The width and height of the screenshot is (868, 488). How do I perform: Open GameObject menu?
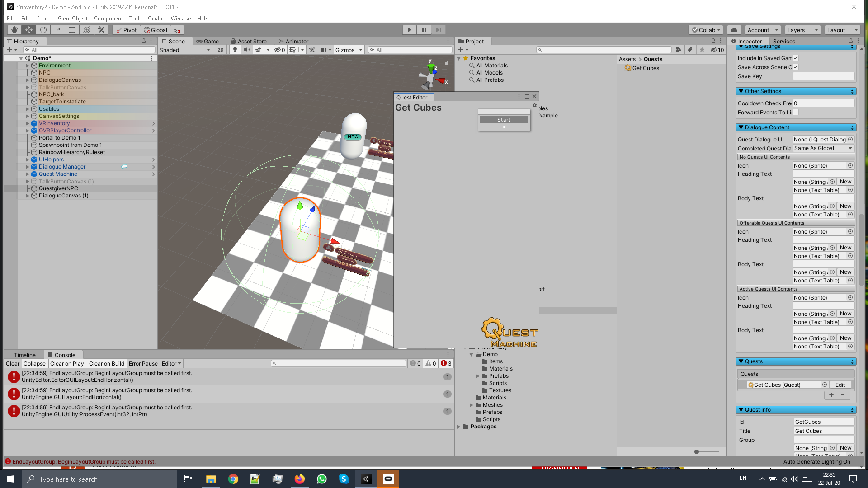[x=73, y=19]
